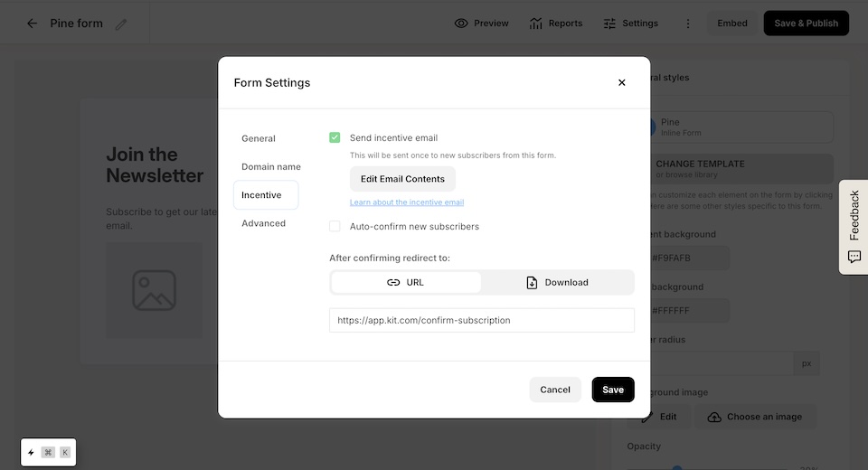
Task: Uncheck Send incentive email checkbox
Action: (335, 137)
